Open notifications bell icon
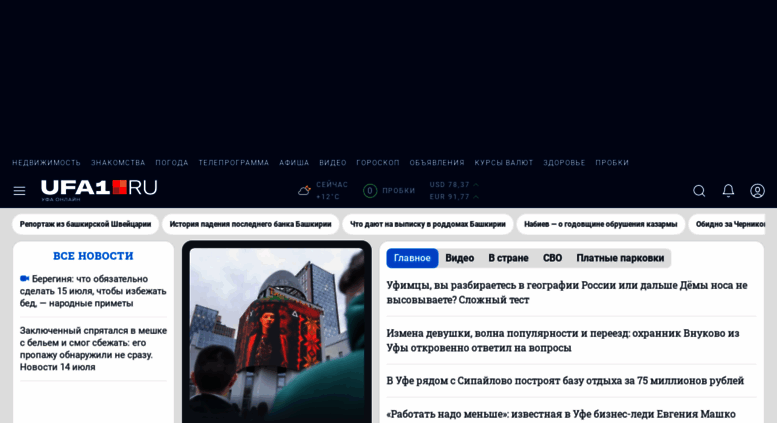777x423 pixels. tap(728, 191)
